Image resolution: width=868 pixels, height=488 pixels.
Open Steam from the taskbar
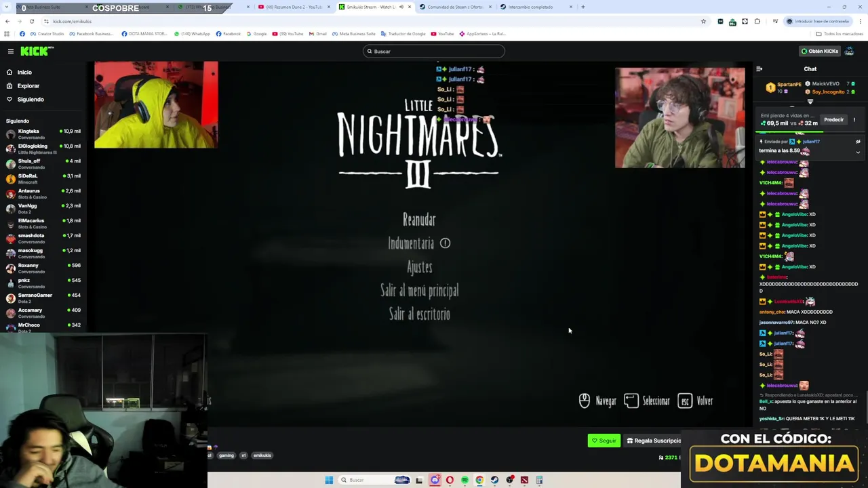(494, 480)
